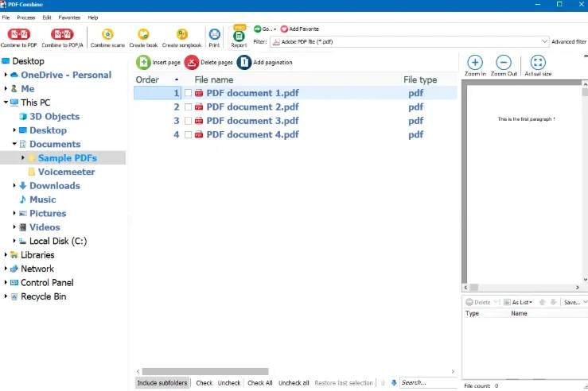Select the 3D Objects folder

[x=54, y=117]
